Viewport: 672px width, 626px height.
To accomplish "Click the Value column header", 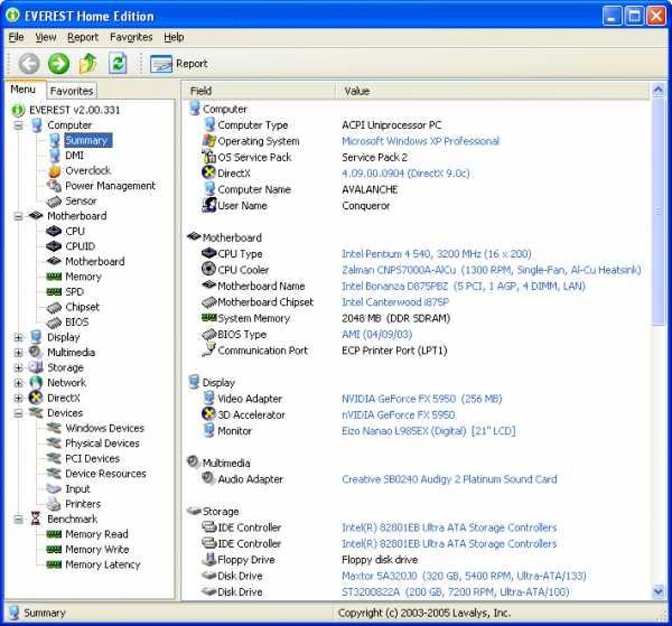I will pyautogui.click(x=356, y=91).
